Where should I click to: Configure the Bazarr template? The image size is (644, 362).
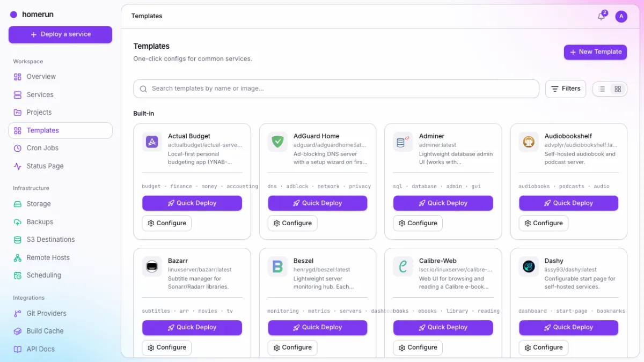pos(167,348)
